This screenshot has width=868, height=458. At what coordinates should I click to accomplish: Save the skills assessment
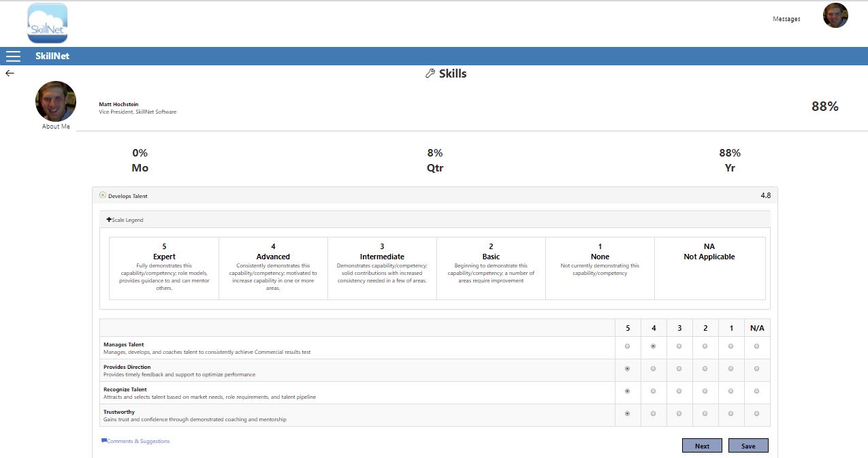748,445
